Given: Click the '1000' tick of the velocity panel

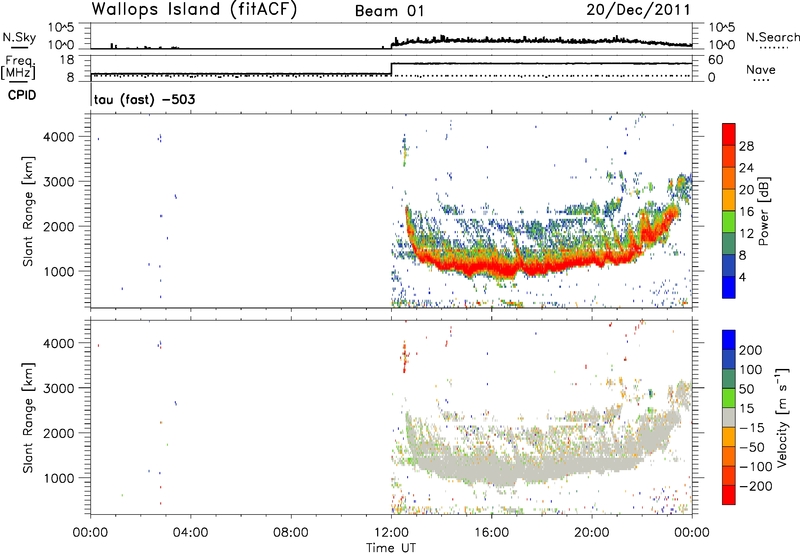Looking at the screenshot, I should [x=59, y=478].
